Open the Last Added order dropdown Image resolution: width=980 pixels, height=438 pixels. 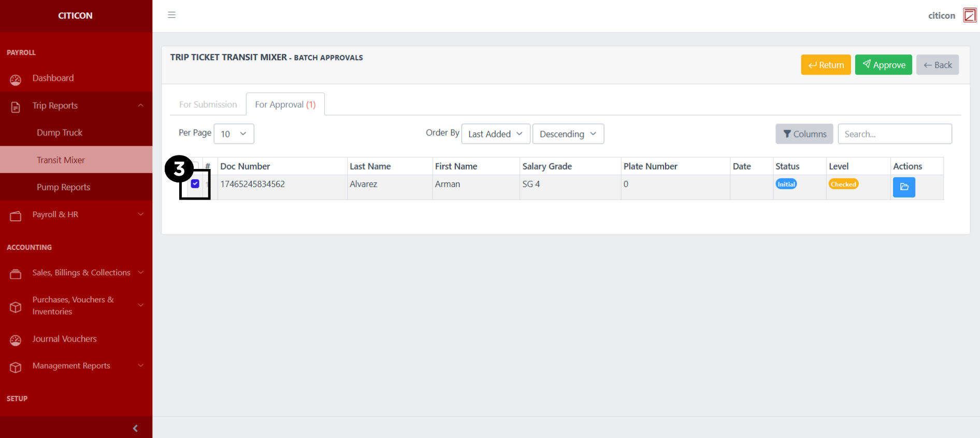point(495,134)
